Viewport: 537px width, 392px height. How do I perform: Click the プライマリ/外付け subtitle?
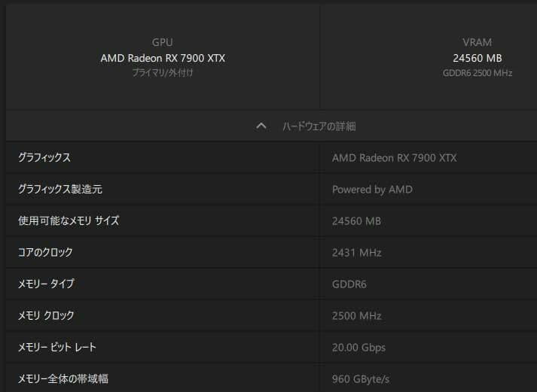coord(163,72)
